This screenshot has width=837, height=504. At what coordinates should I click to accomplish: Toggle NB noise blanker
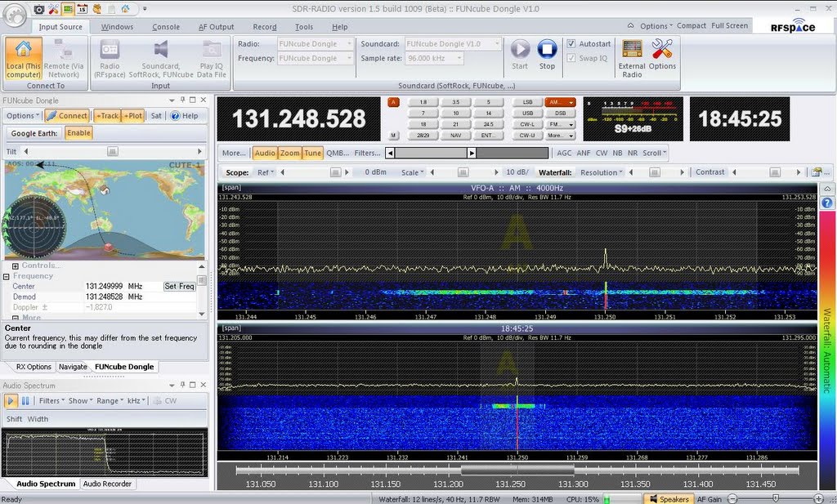617,153
